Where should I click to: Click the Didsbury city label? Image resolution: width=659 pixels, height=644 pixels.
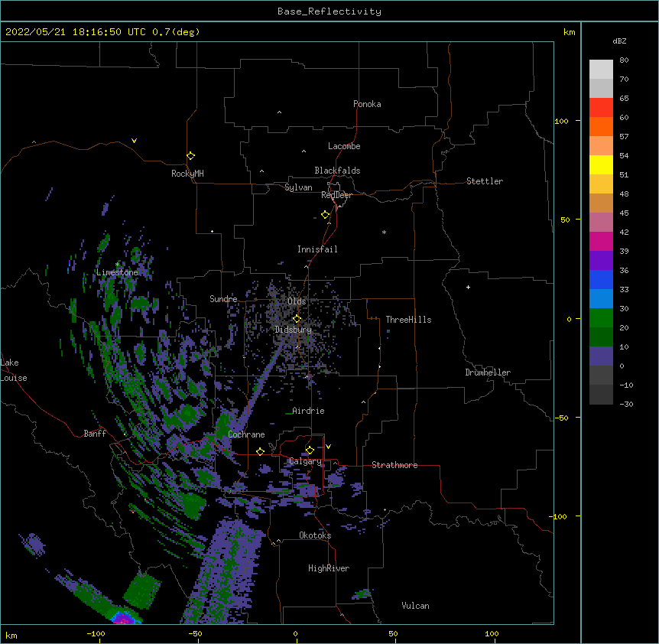click(294, 330)
